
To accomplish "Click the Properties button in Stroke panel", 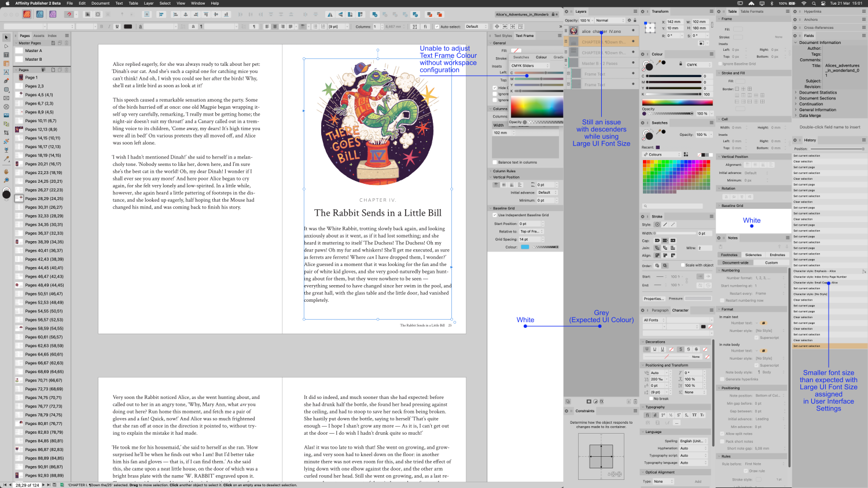I will [x=654, y=299].
